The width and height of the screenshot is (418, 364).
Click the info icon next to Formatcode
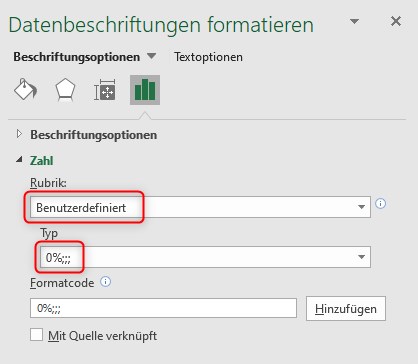[106, 282]
